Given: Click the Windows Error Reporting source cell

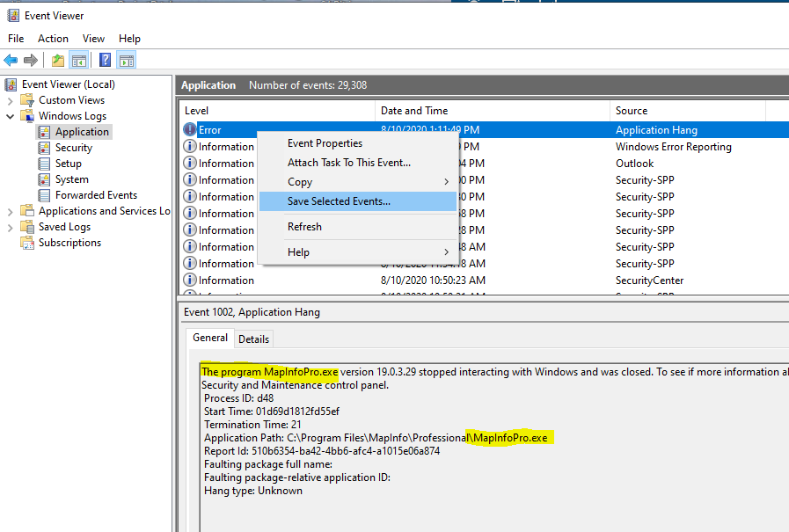Looking at the screenshot, I should point(674,147).
